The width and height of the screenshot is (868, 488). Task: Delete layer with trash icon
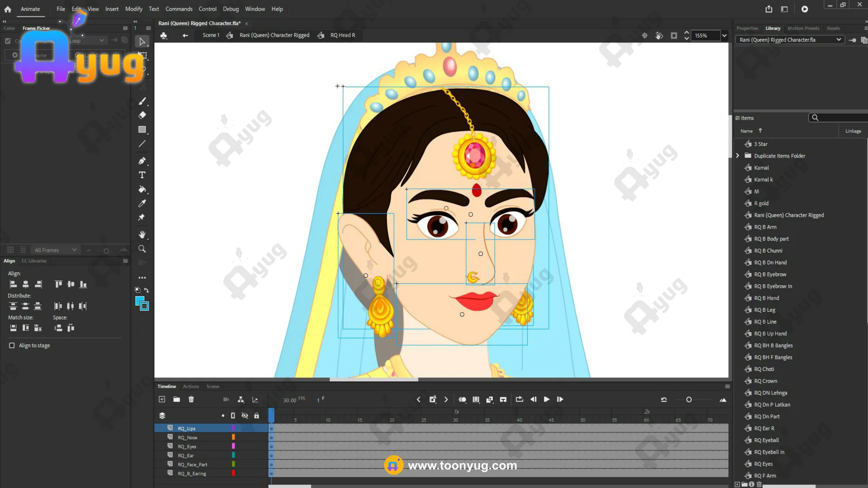(x=191, y=399)
